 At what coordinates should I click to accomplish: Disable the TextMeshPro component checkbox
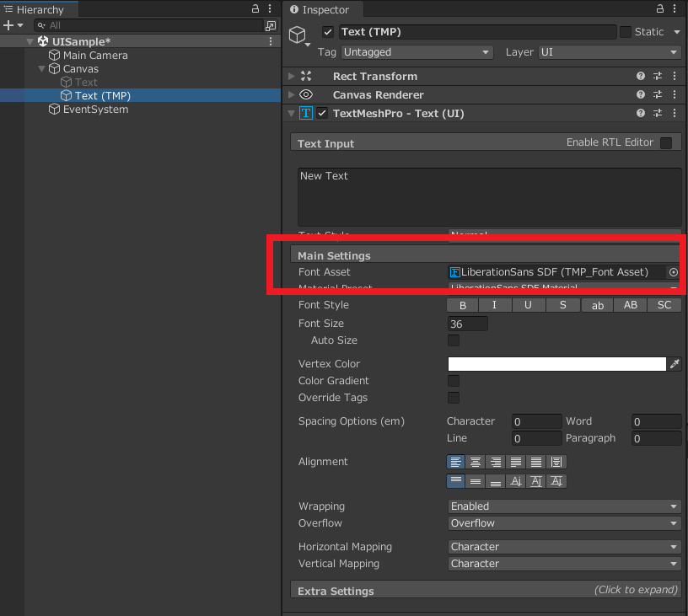322,113
